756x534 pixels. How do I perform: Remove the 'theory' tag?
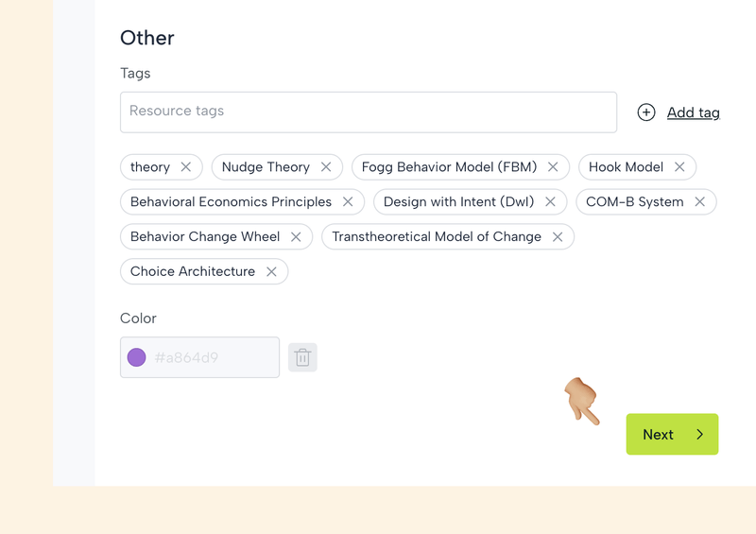pos(186,167)
